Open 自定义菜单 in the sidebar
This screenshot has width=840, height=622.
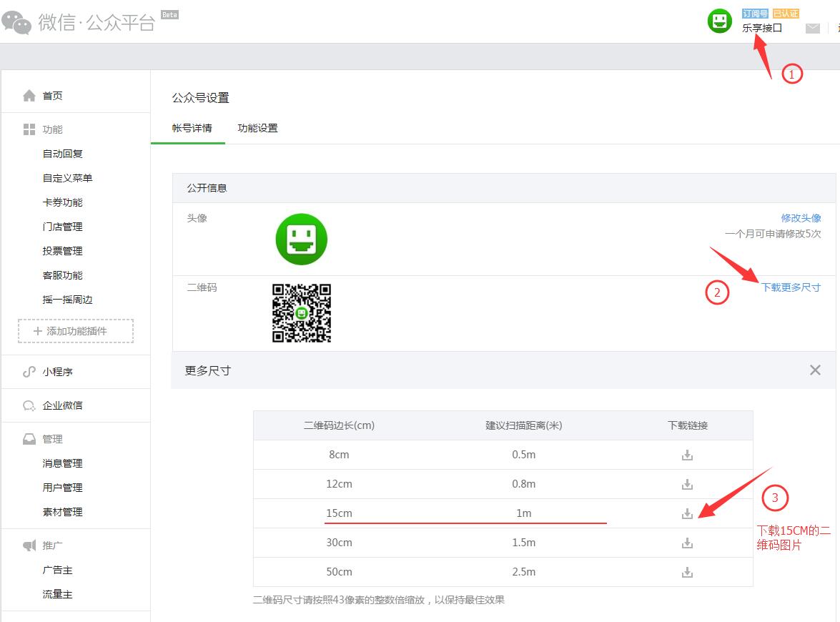pos(67,178)
